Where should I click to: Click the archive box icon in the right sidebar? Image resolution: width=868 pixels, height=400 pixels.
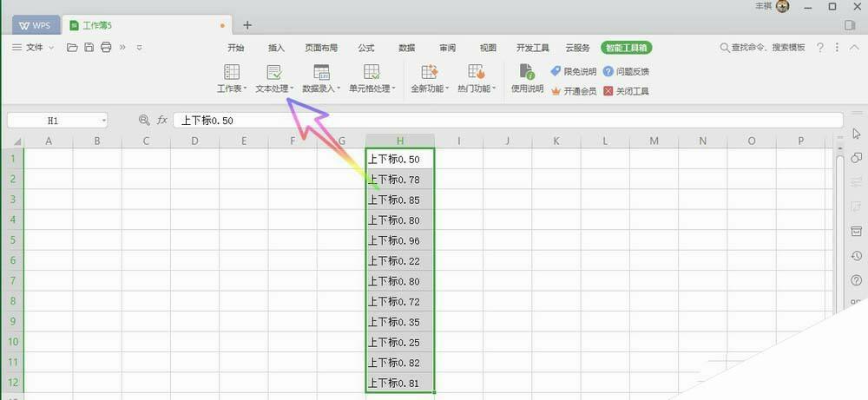pyautogui.click(x=857, y=231)
